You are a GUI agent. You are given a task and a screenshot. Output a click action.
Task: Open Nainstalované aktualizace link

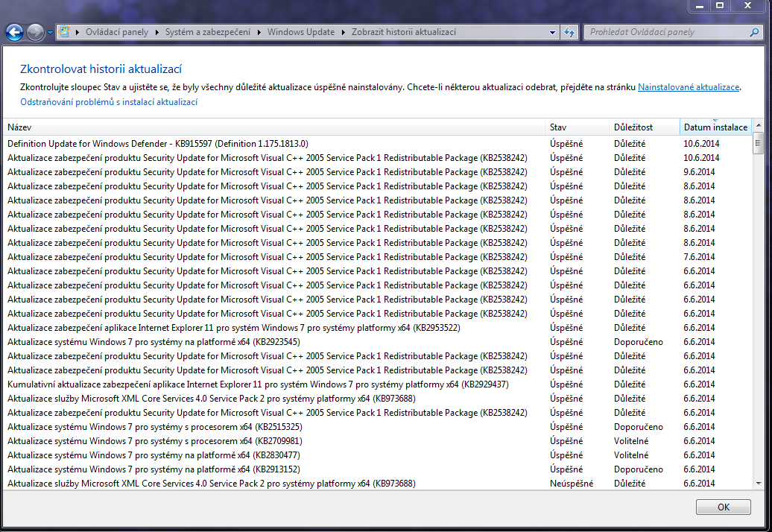(x=689, y=87)
